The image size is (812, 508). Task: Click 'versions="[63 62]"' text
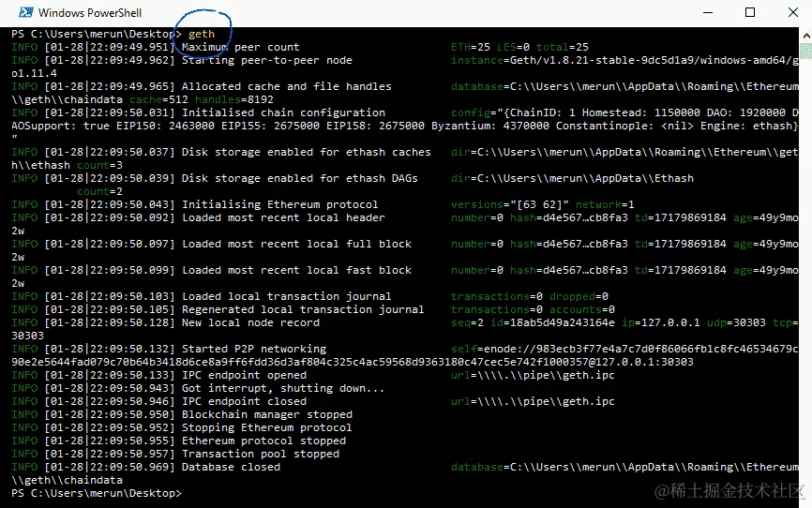coord(509,204)
